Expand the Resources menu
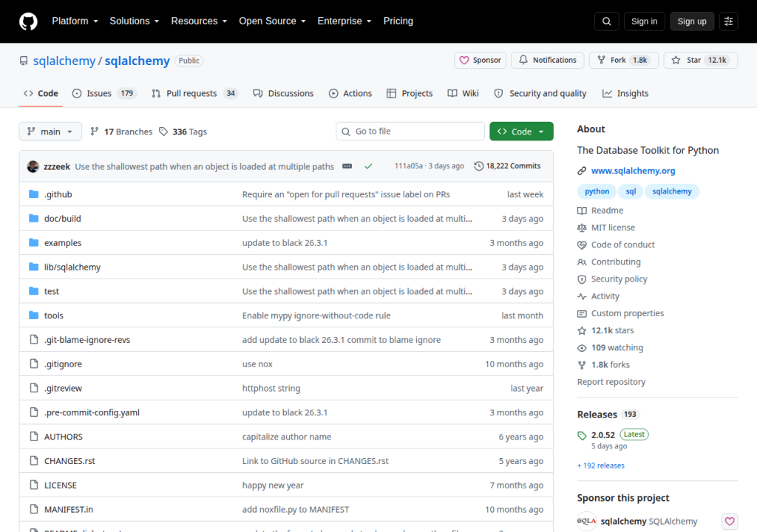Image resolution: width=757 pixels, height=532 pixels. tap(199, 21)
